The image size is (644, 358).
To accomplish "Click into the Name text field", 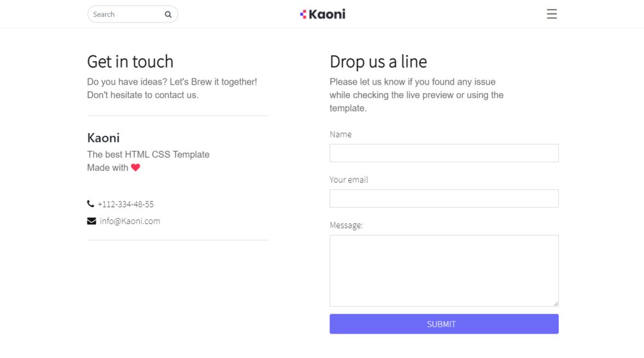I will click(x=443, y=153).
